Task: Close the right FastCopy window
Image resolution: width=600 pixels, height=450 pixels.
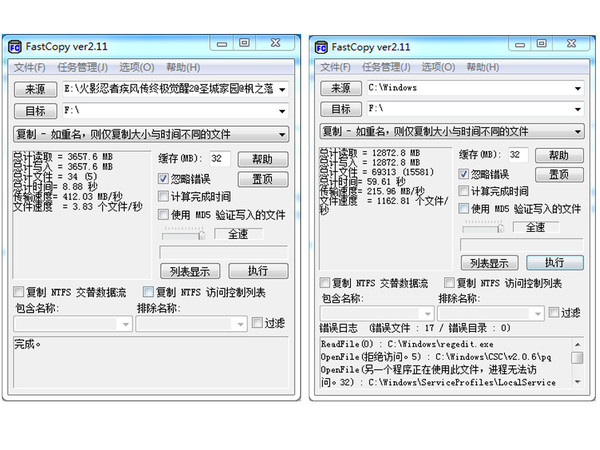Action: (571, 44)
